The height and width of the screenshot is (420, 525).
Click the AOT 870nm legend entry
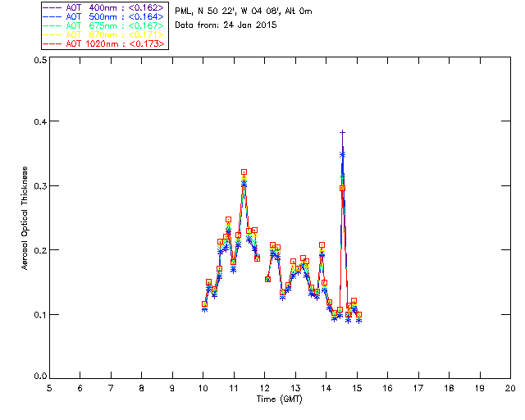(x=103, y=34)
